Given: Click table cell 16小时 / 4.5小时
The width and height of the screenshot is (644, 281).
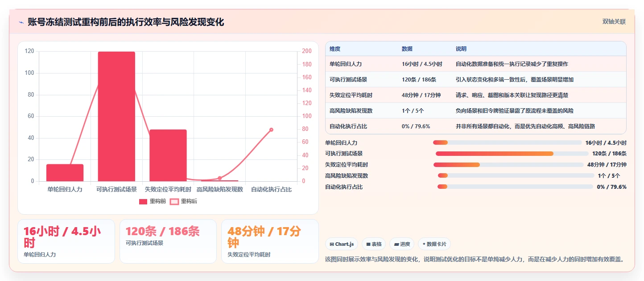Looking at the screenshot, I should coord(422,64).
